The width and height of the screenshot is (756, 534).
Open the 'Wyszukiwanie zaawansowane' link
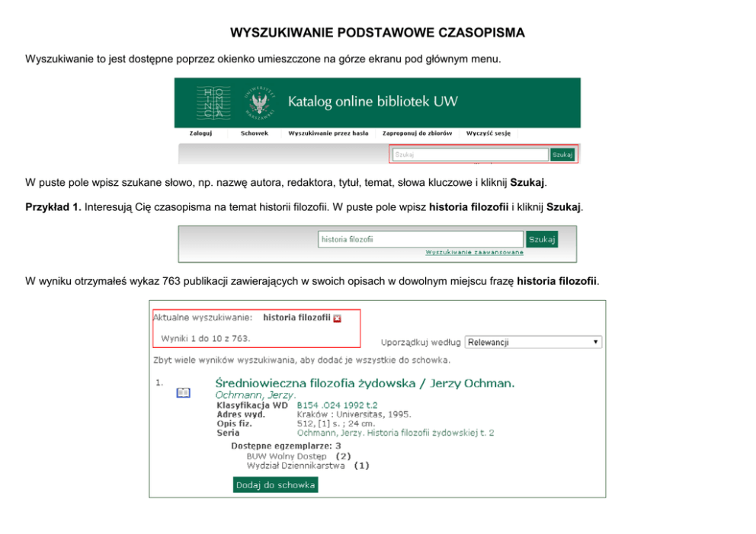[x=474, y=252]
